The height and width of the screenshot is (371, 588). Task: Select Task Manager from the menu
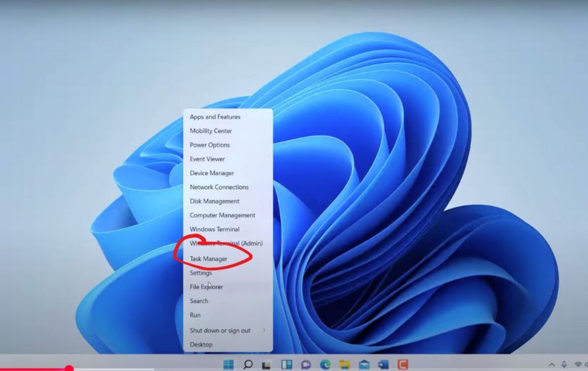[208, 259]
